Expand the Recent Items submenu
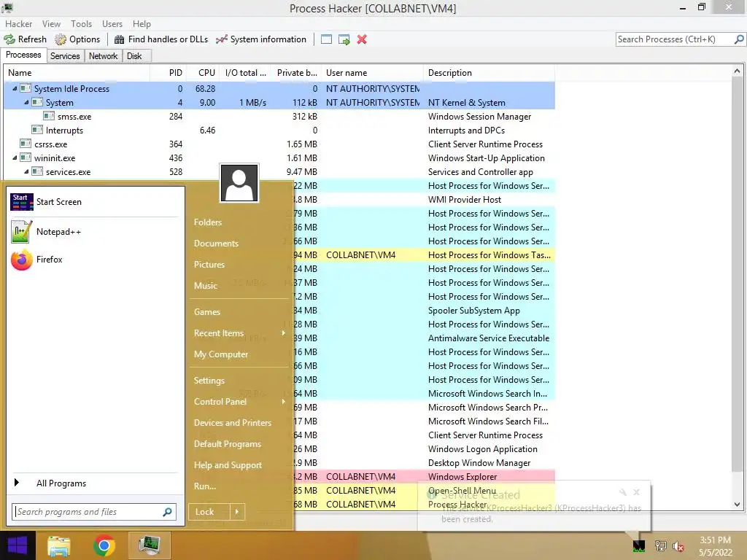Screen dimensions: 747x560 tap(239, 333)
